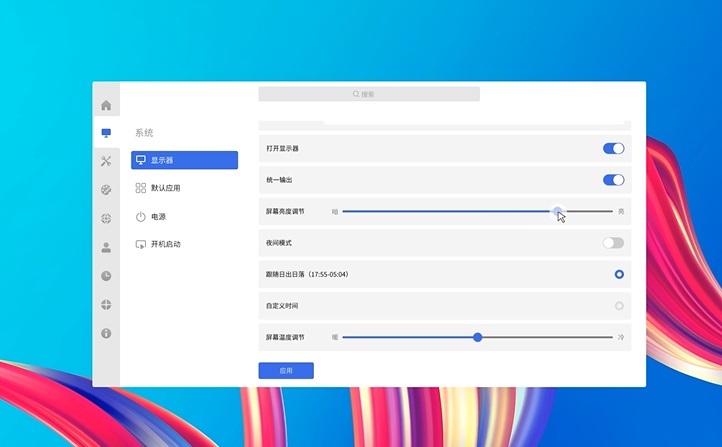Toggle the 统一输出 switch
The image size is (722, 447).
[613, 180]
